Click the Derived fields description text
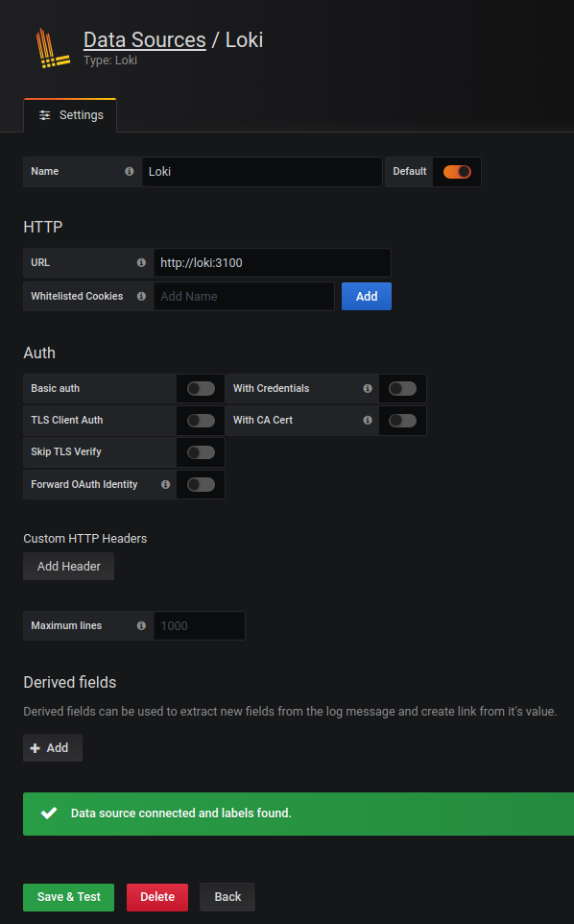Screen dimensions: 574x924 coord(290,712)
